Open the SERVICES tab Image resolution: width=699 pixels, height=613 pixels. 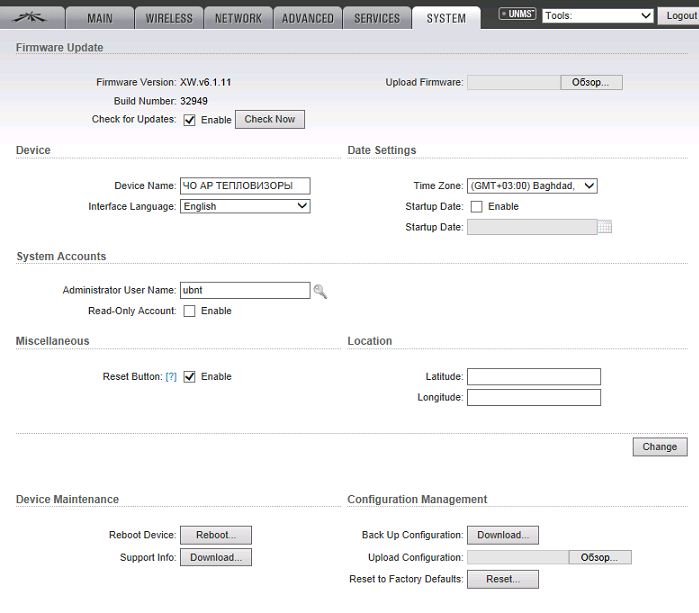[x=376, y=18]
